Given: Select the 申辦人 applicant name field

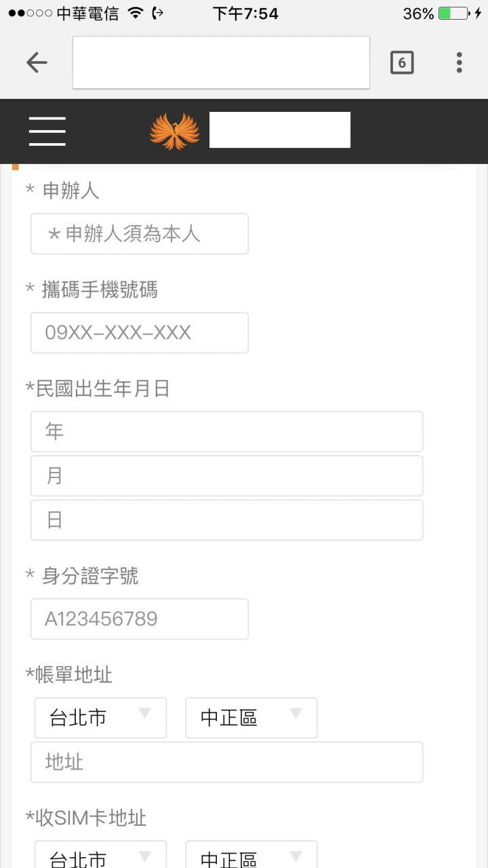Looking at the screenshot, I should (139, 233).
